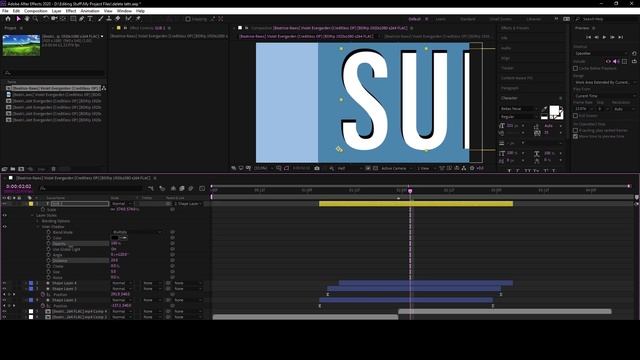Select the Puppet Pin tool

point(138,19)
